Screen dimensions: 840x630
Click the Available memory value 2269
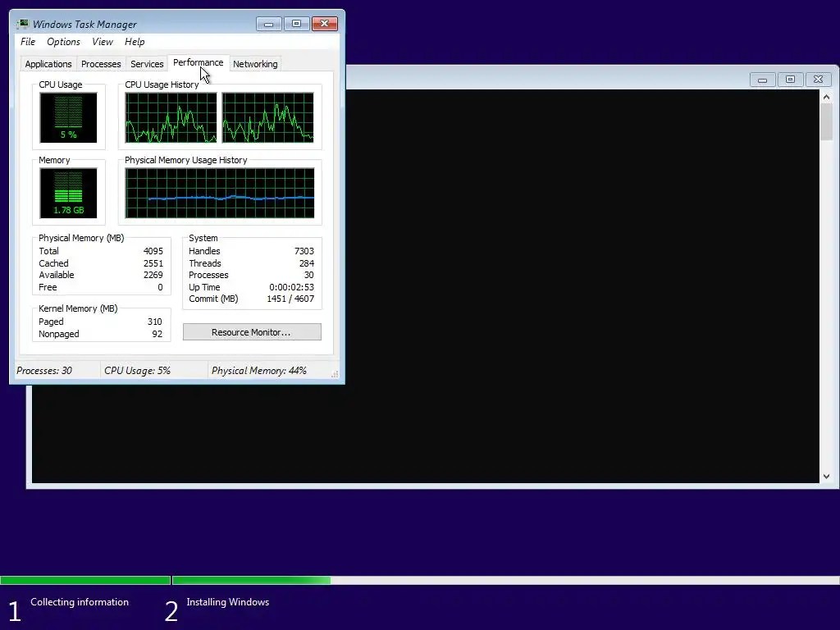click(153, 276)
